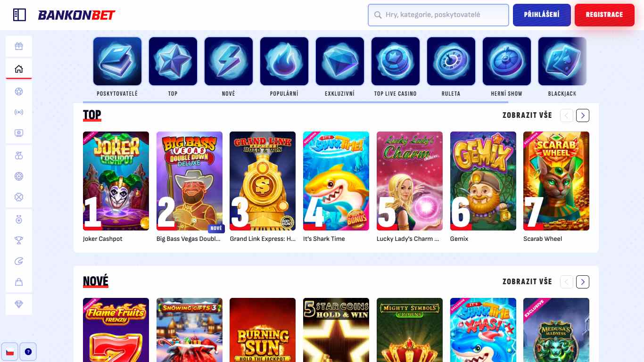Focus the games search input field
644x362 pixels.
[x=438, y=15]
